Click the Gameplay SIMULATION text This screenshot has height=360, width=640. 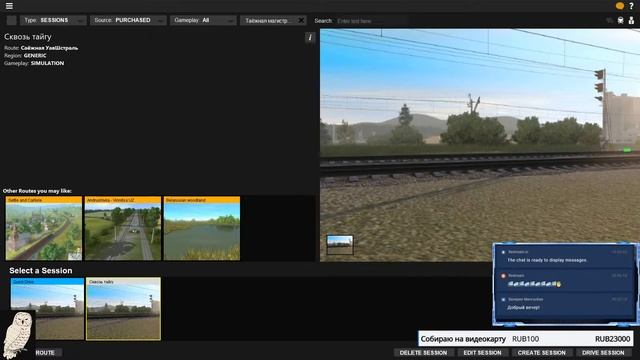(34, 63)
